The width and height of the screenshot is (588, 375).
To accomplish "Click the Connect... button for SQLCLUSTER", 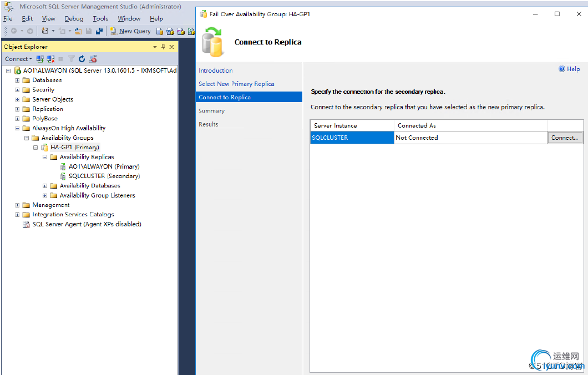I will pyautogui.click(x=565, y=138).
